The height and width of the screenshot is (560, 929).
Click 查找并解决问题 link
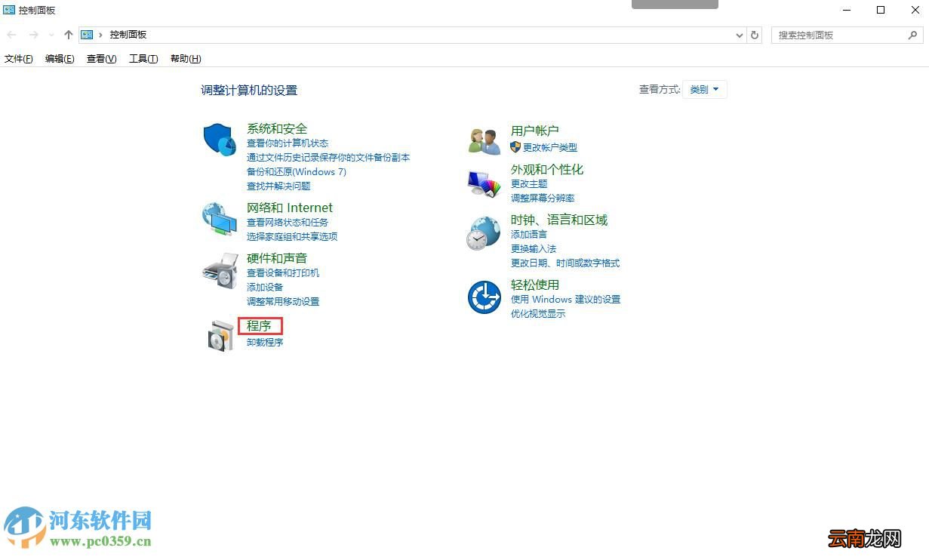278,186
